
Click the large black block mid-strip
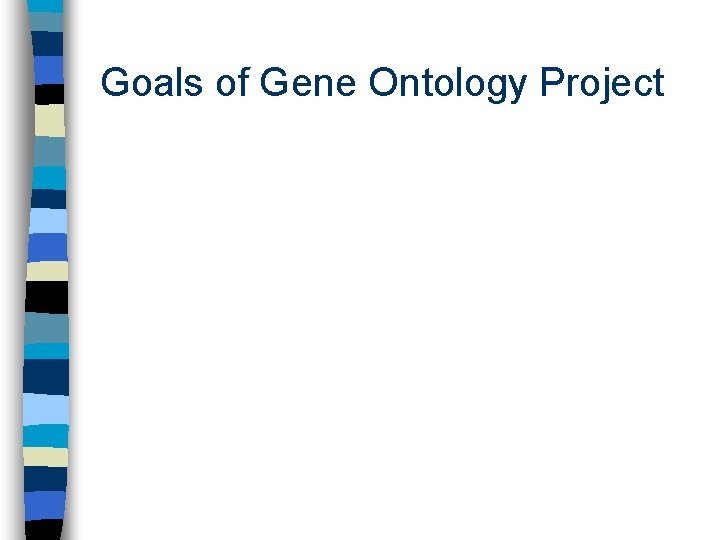[47, 296]
